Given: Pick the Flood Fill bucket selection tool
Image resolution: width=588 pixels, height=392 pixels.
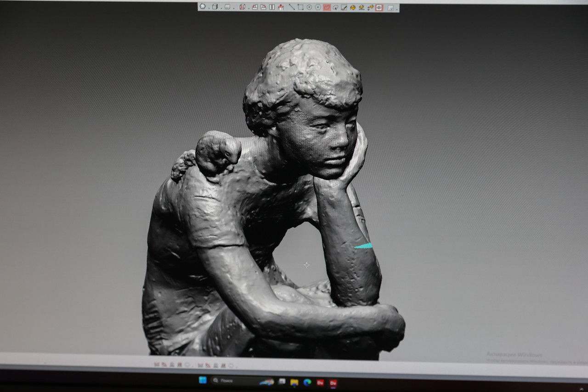Looking at the screenshot, I should pos(353,7).
